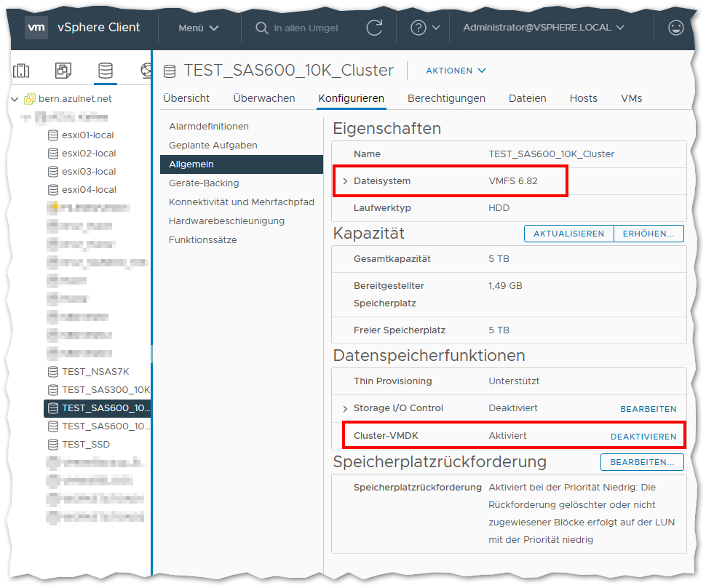Click datastore icon beside TEST_SAS600_10K_Cluster title
Screen dimensions: 706x588
pyautogui.click(x=170, y=71)
